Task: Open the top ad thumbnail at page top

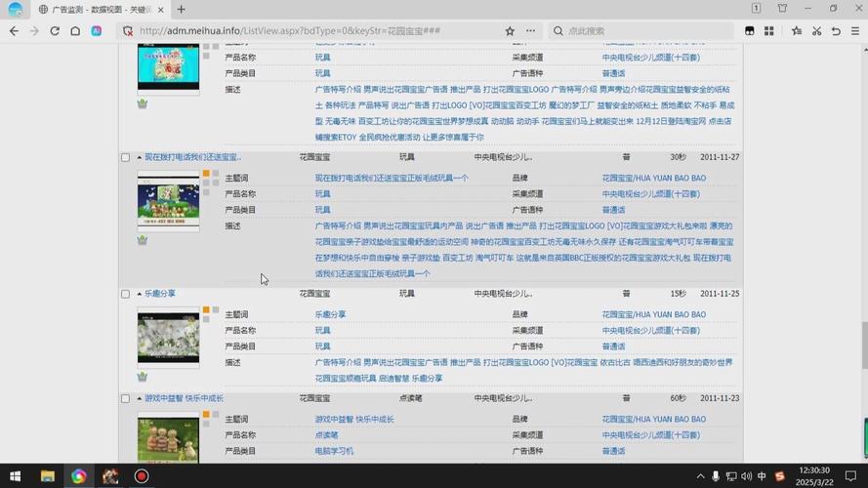Action: [168, 67]
